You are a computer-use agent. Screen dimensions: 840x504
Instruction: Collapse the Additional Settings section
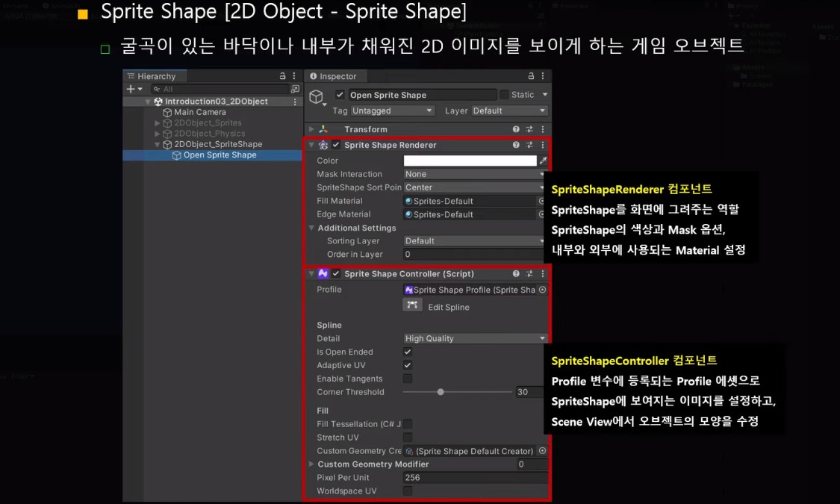311,228
